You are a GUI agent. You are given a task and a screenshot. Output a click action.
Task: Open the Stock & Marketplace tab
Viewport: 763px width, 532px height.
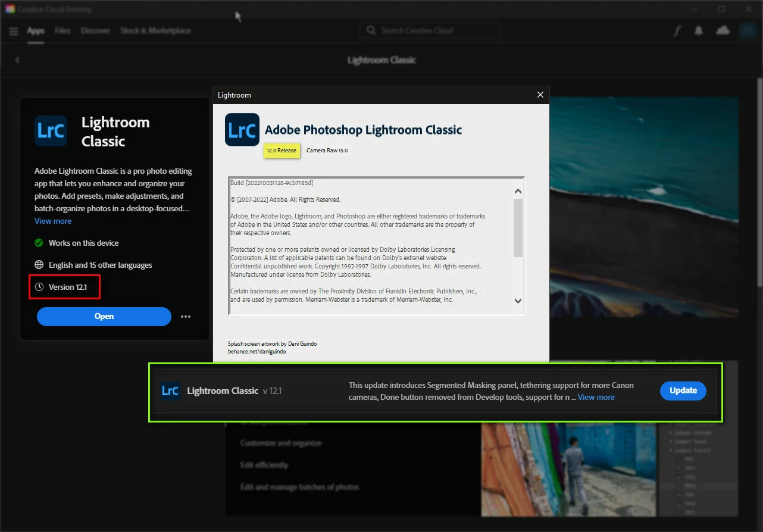tap(155, 30)
